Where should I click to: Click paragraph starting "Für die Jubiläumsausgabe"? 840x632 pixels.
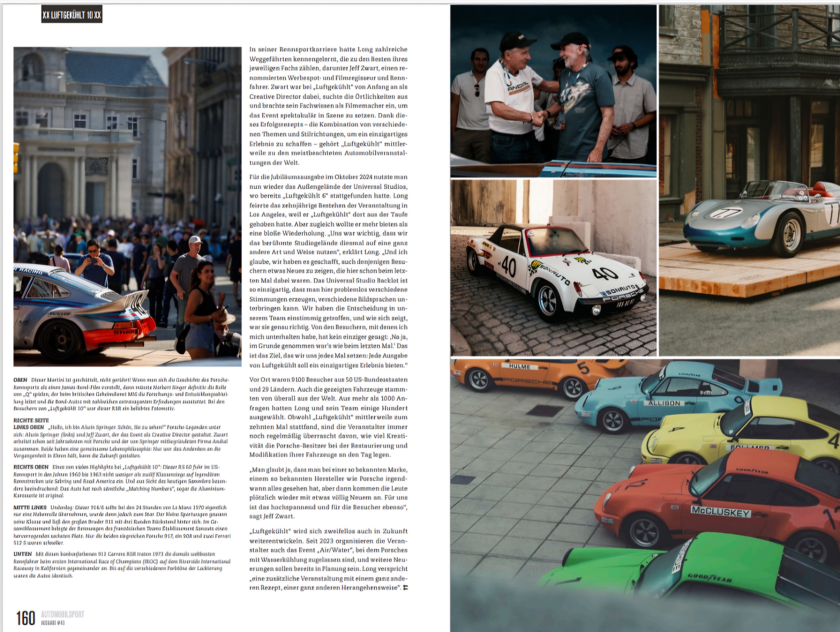click(x=328, y=271)
